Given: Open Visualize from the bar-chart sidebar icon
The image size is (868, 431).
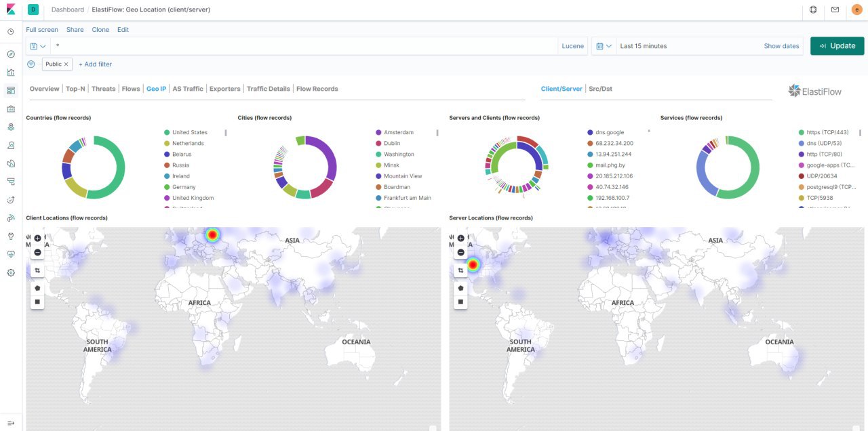Looking at the screenshot, I should click(x=11, y=73).
